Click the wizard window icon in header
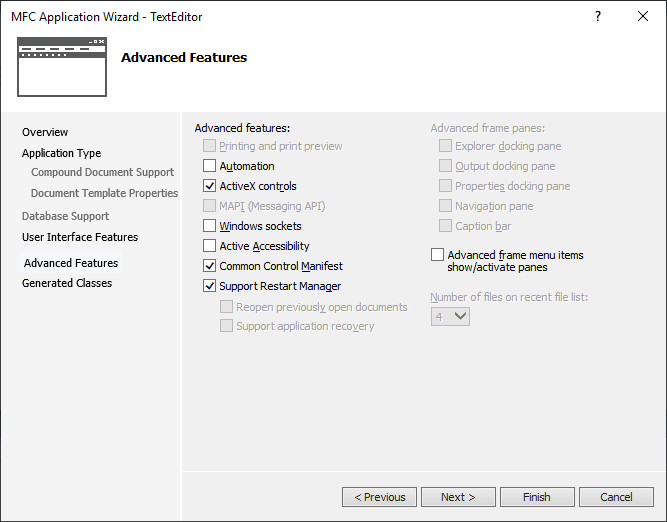The image size is (667, 522). point(62,66)
